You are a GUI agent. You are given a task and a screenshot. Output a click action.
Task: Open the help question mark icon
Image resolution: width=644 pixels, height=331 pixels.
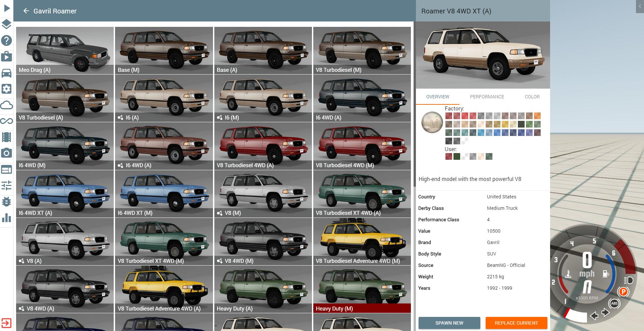(x=6, y=40)
